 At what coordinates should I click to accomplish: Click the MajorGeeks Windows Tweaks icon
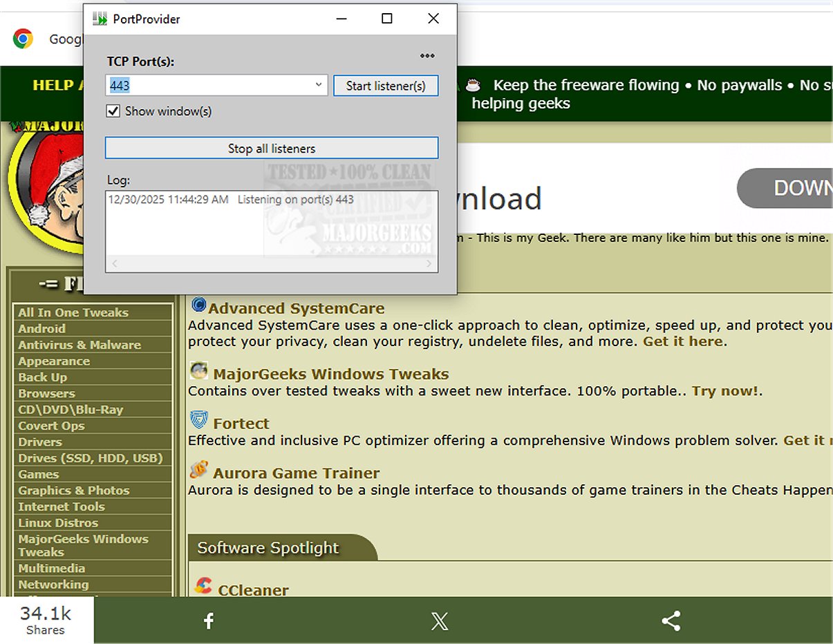(x=198, y=371)
